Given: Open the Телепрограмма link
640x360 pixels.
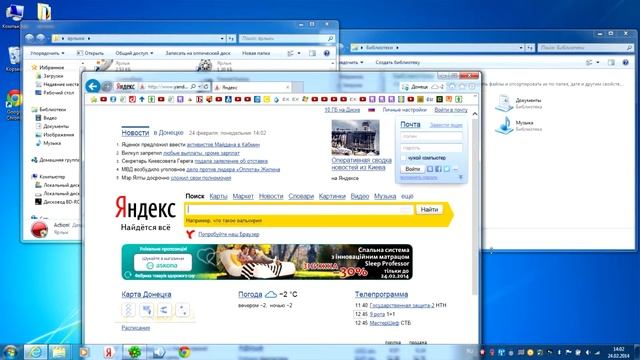Looking at the screenshot, I should pyautogui.click(x=381, y=294).
